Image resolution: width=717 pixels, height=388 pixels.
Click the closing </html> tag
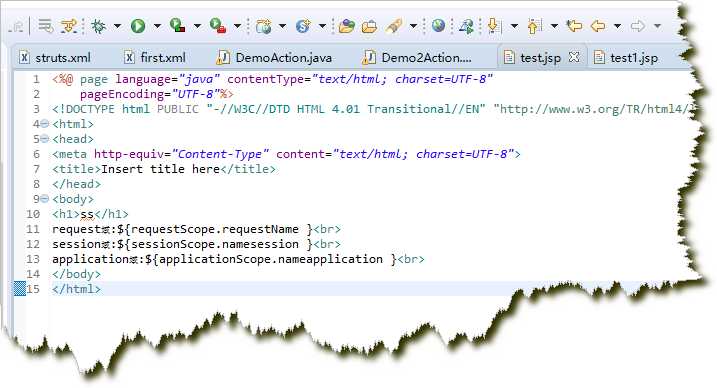point(76,289)
